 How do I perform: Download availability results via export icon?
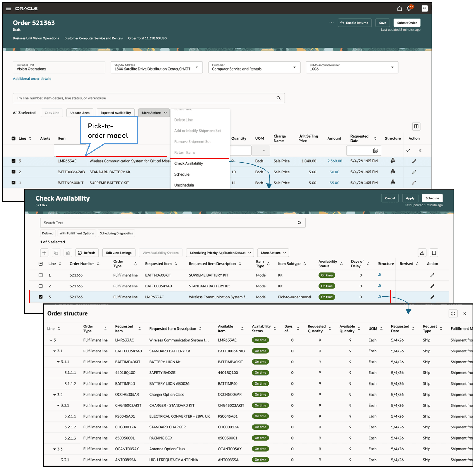pyautogui.click(x=422, y=253)
